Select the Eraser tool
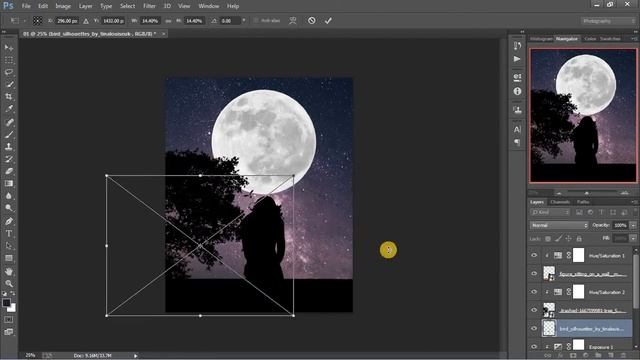640x360 pixels. tap(9, 171)
